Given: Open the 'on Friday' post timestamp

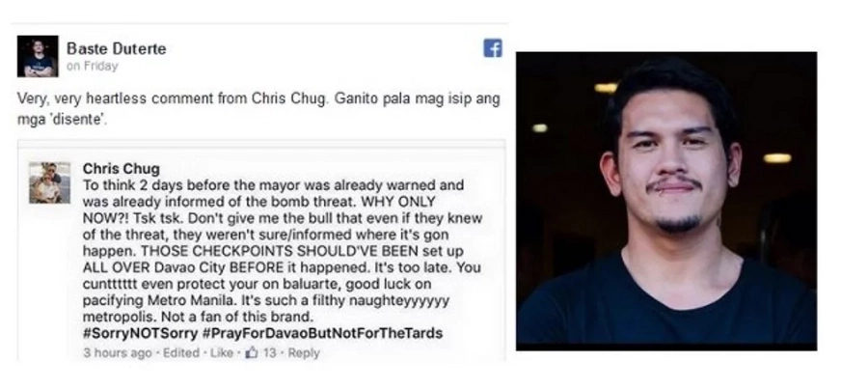Looking at the screenshot, I should click(93, 67).
